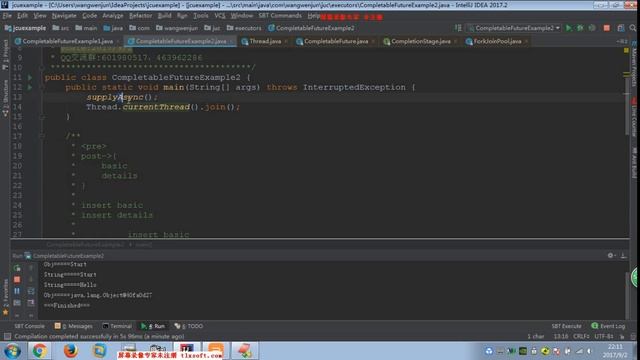Stop the running process from the top toolbar

coord(607,28)
